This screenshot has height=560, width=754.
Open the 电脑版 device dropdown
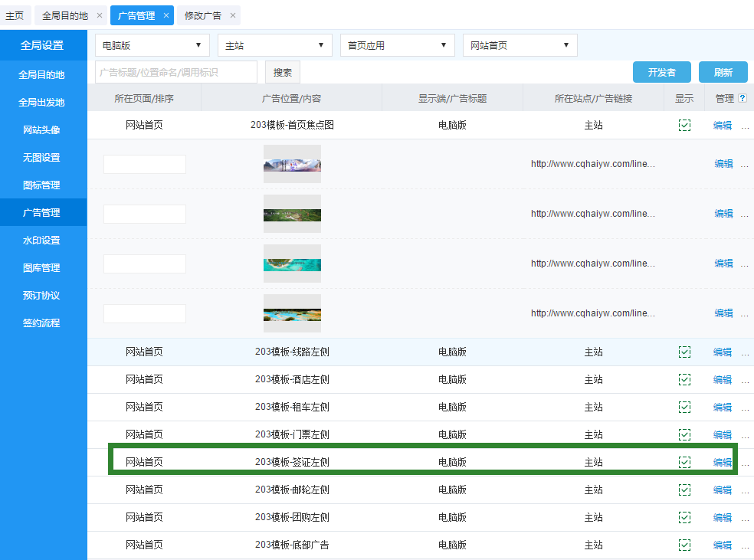152,45
